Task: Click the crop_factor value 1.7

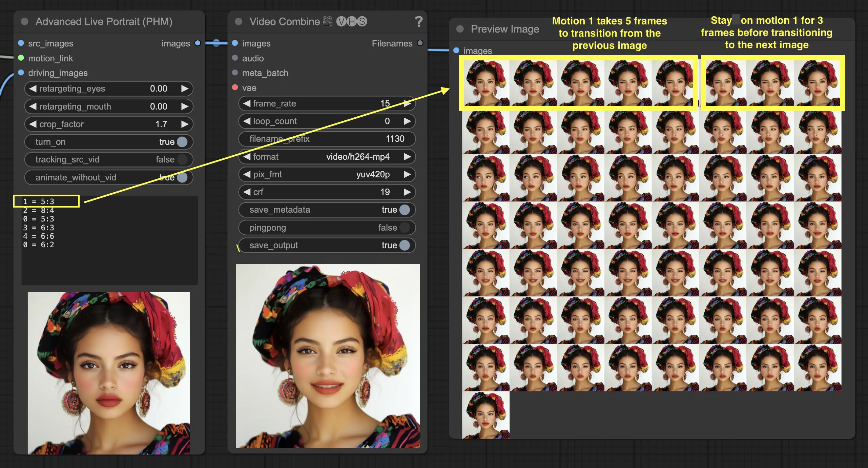Action: pyautogui.click(x=161, y=124)
